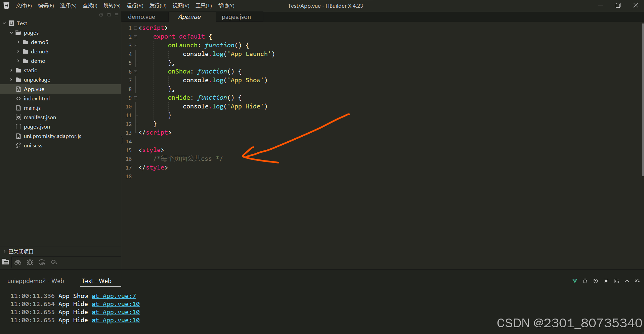The height and width of the screenshot is (334, 644).
Task: Click the debug bug icon in console toolbar
Action: (585, 281)
